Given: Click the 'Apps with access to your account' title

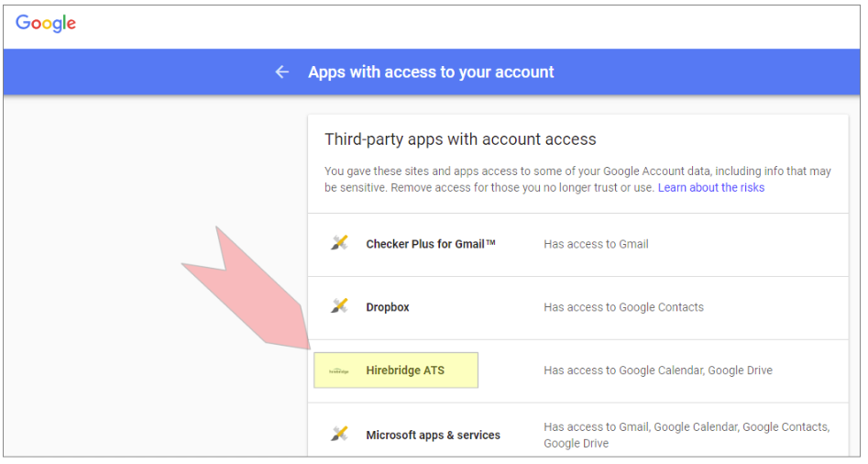Looking at the screenshot, I should pyautogui.click(x=431, y=72).
